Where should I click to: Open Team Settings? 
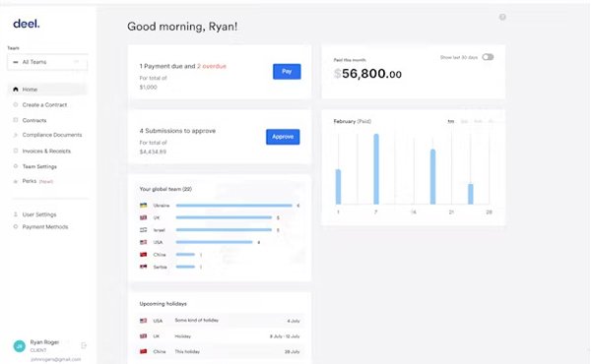[39, 166]
